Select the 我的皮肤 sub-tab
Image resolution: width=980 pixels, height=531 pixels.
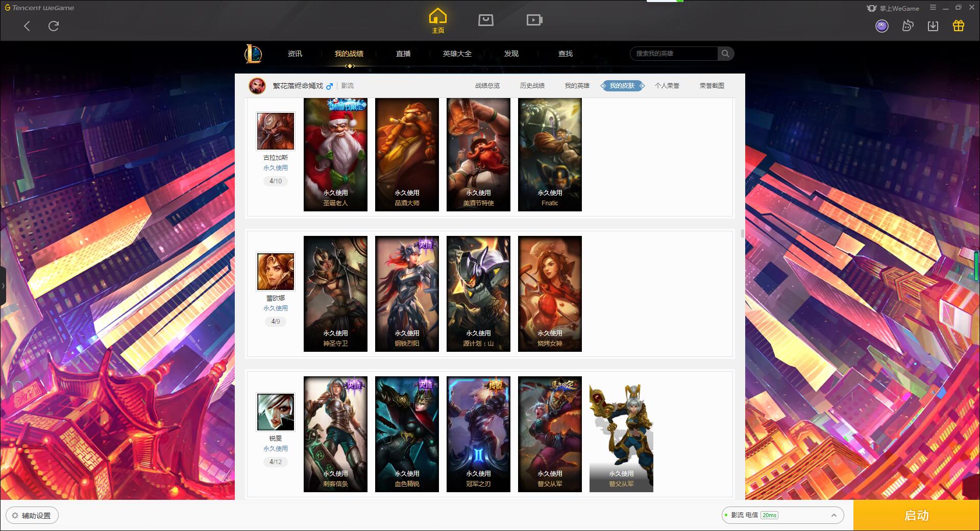[x=622, y=86]
